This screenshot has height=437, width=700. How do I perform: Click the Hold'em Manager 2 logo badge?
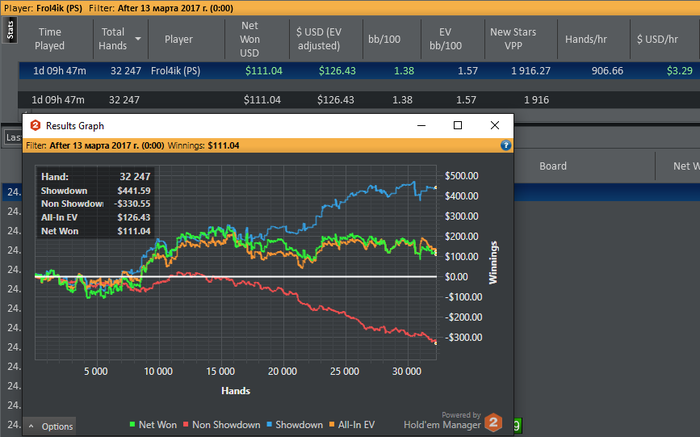(493, 422)
